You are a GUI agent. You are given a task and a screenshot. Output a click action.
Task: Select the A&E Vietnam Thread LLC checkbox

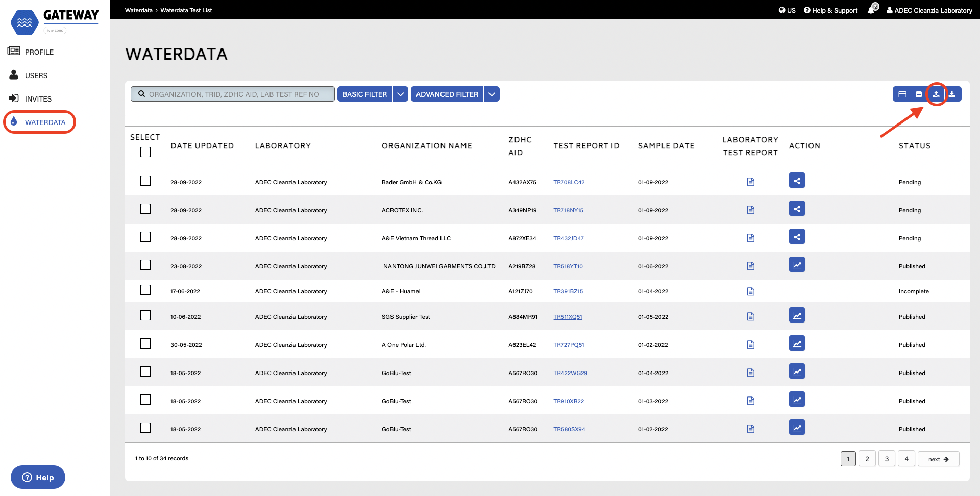145,237
